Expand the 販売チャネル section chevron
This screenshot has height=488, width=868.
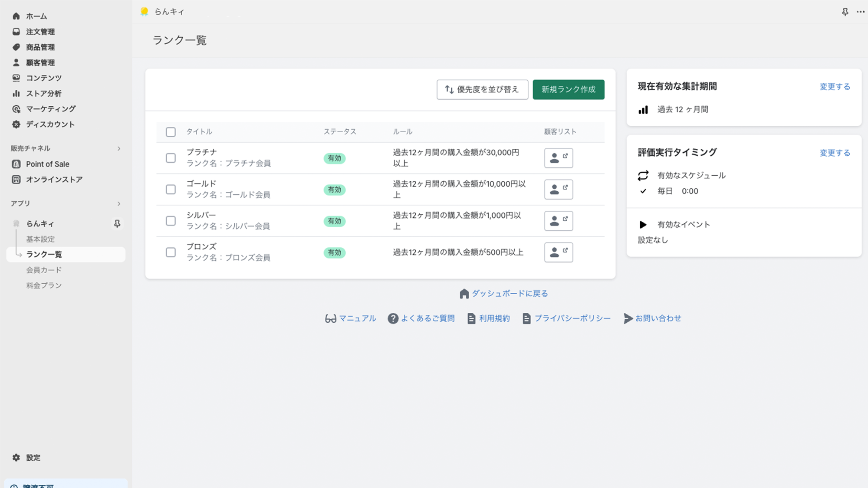118,149
